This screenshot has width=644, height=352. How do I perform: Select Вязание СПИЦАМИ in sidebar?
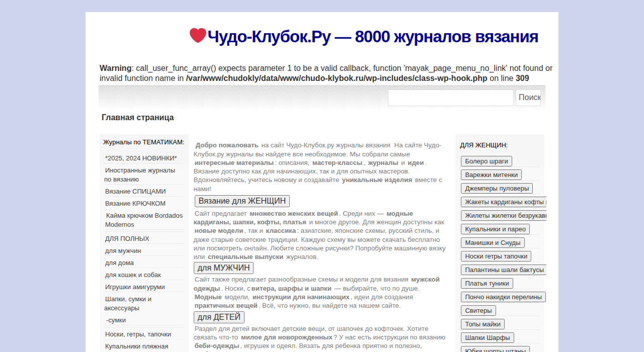(x=135, y=191)
